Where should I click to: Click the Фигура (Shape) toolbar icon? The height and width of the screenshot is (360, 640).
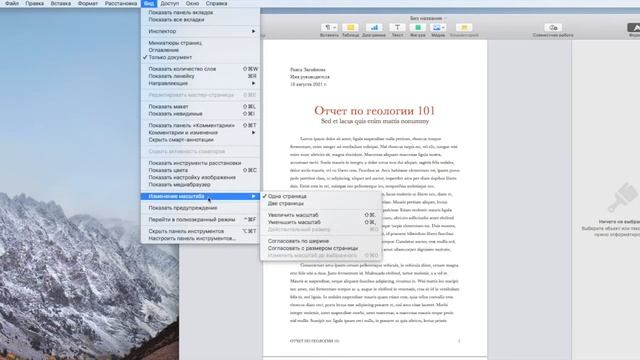[418, 28]
